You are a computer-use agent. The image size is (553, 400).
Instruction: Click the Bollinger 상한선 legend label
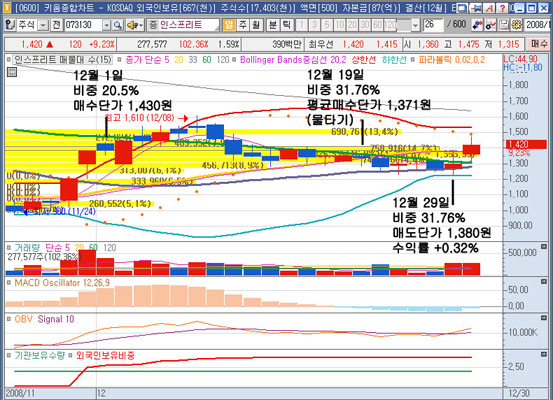(x=363, y=60)
